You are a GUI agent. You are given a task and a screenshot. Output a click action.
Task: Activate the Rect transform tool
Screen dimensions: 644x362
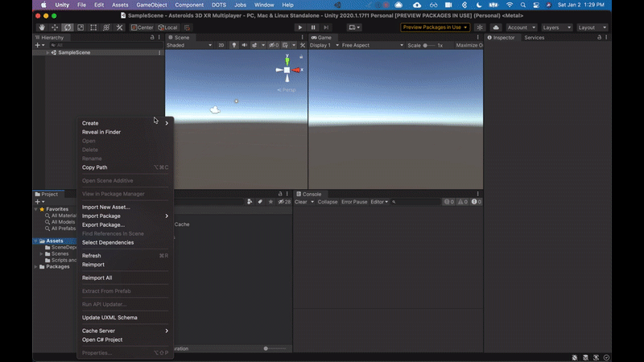[x=93, y=27]
